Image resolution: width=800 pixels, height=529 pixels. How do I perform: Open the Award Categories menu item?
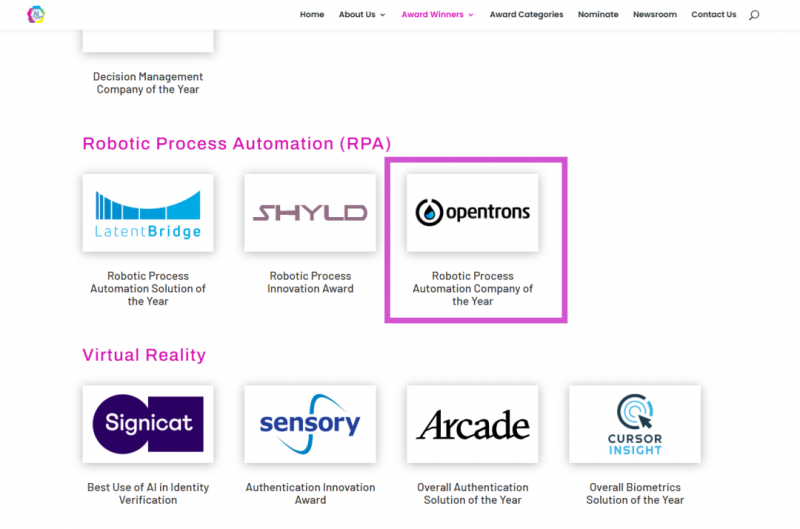click(526, 15)
